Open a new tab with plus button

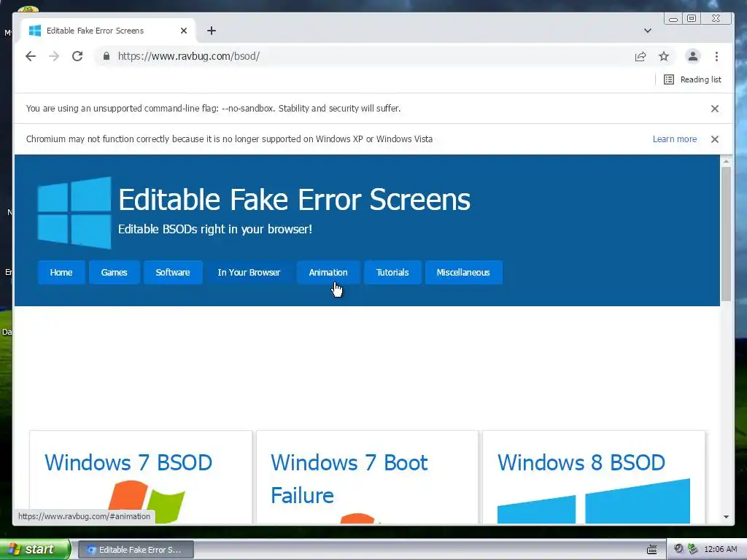tap(212, 31)
